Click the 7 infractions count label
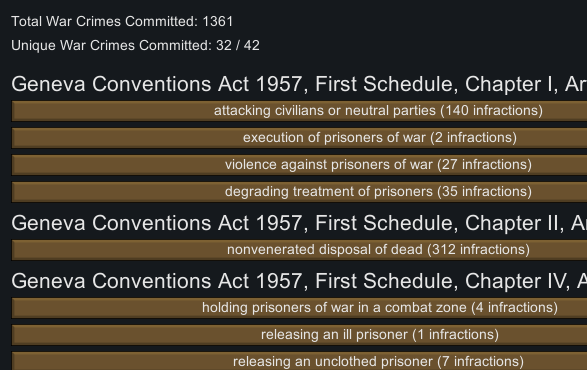587x370 pixels. 481,362
